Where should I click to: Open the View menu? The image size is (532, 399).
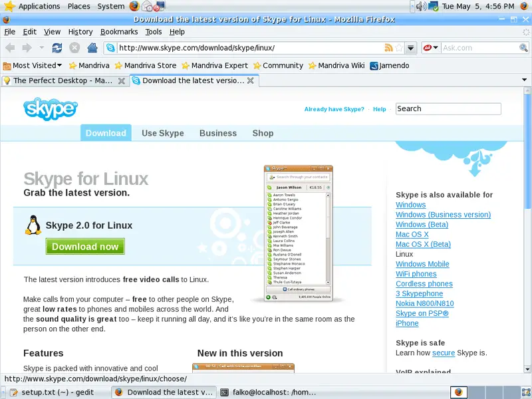[x=53, y=32]
